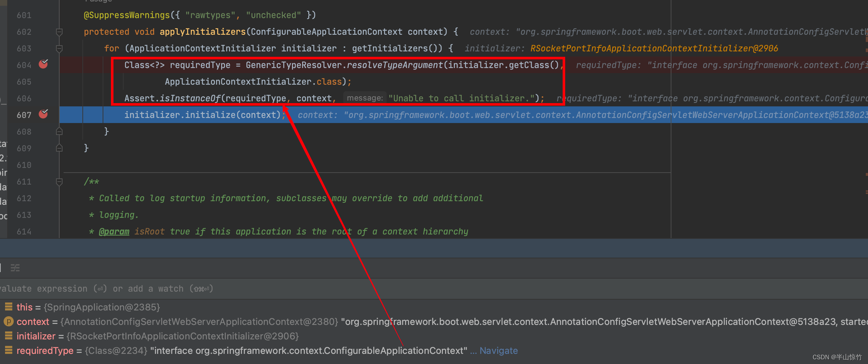The width and height of the screenshot is (868, 364).
Task: Click the field icon beside 'initializer' variable
Action: (x=9, y=336)
